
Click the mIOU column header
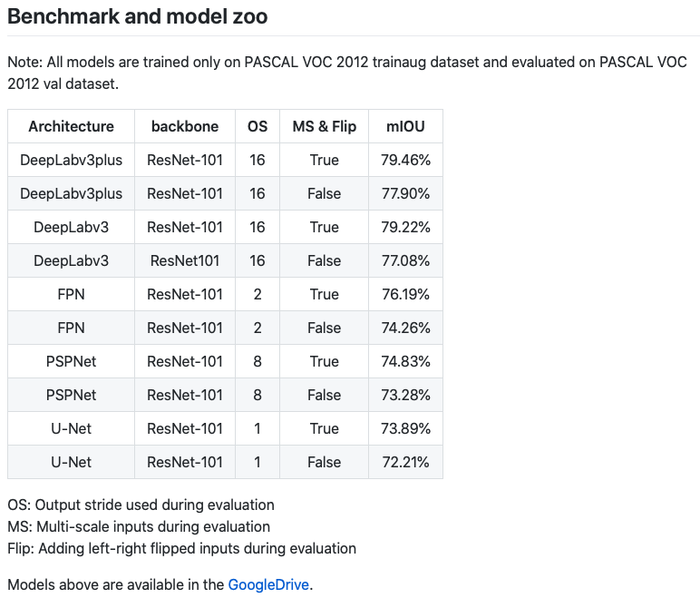coord(405,126)
